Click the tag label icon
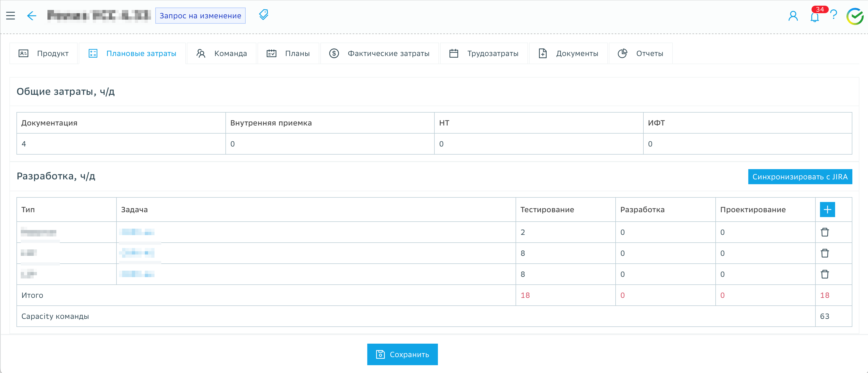 click(263, 15)
